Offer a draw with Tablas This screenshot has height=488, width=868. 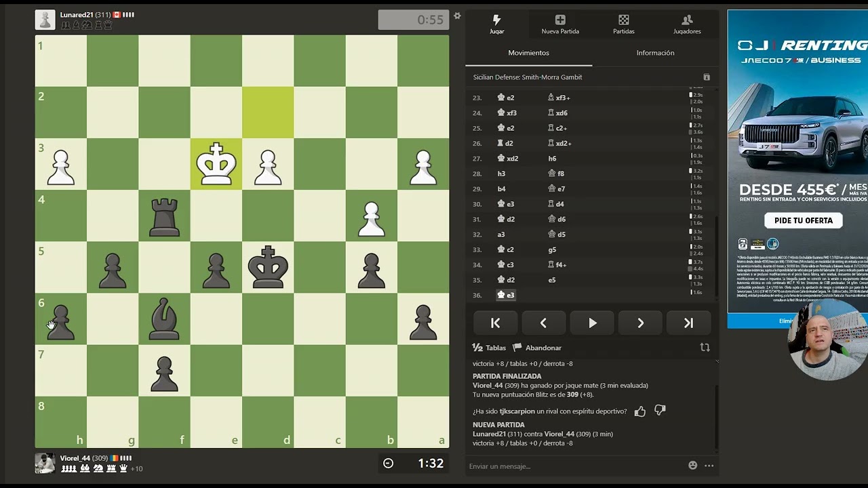489,348
